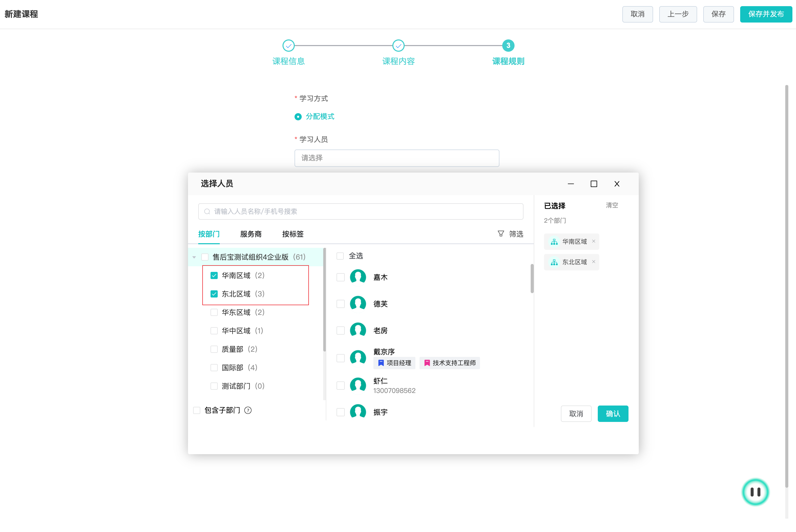
Task: Check the root 售后宝测试组织4企业版 checkbox
Action: coord(205,257)
